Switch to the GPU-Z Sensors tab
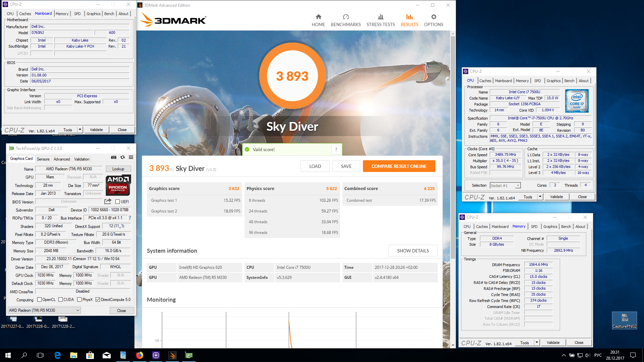Image resolution: width=644 pixels, height=362 pixels. pos(43,159)
